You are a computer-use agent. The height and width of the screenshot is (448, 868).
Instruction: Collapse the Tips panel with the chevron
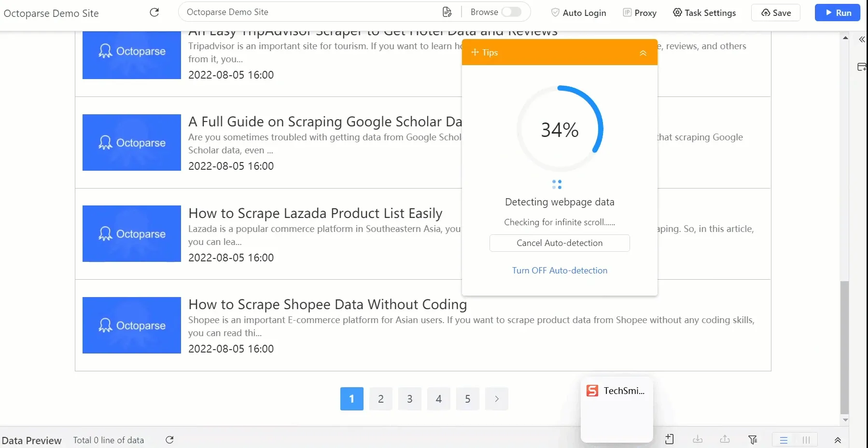[643, 53]
